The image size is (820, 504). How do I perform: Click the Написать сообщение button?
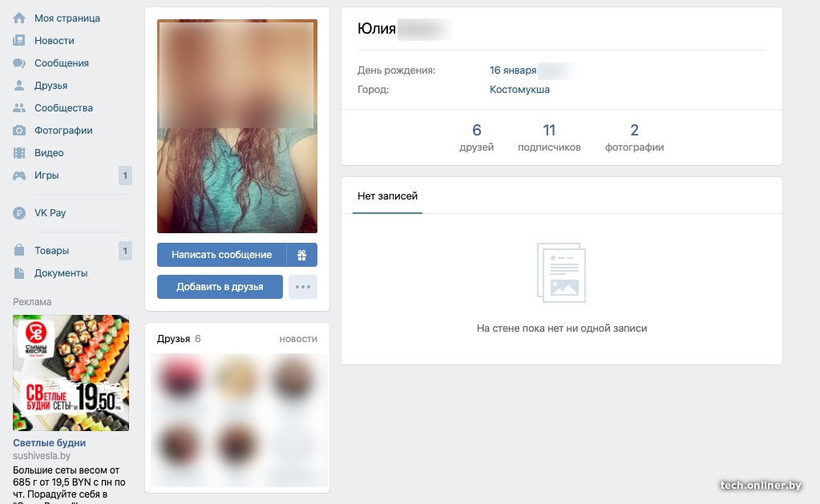[x=222, y=255]
